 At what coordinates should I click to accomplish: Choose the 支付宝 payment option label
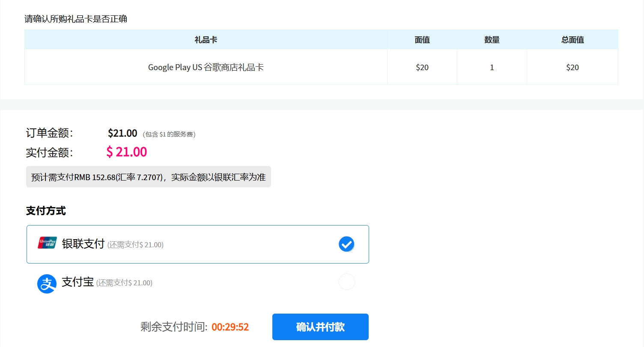tap(78, 282)
